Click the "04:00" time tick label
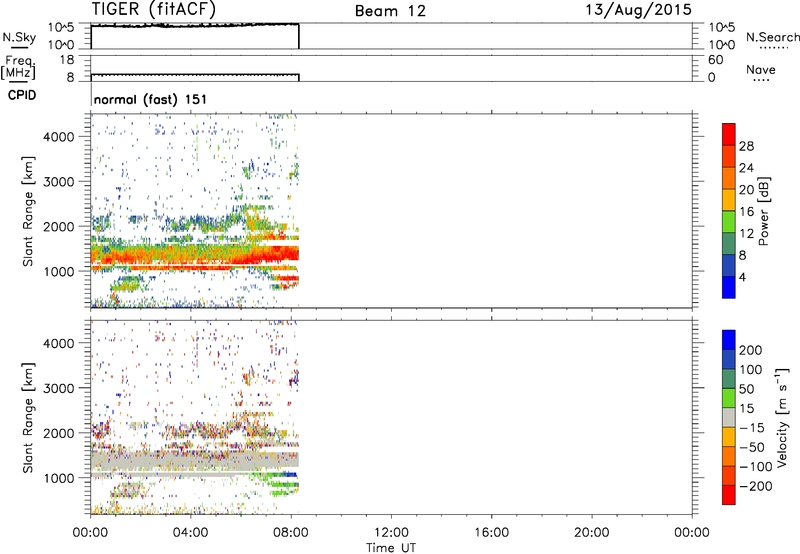The image size is (800, 554). coord(191,533)
